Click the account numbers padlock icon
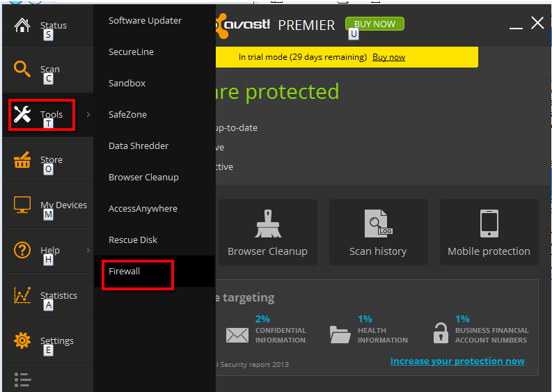 441,333
